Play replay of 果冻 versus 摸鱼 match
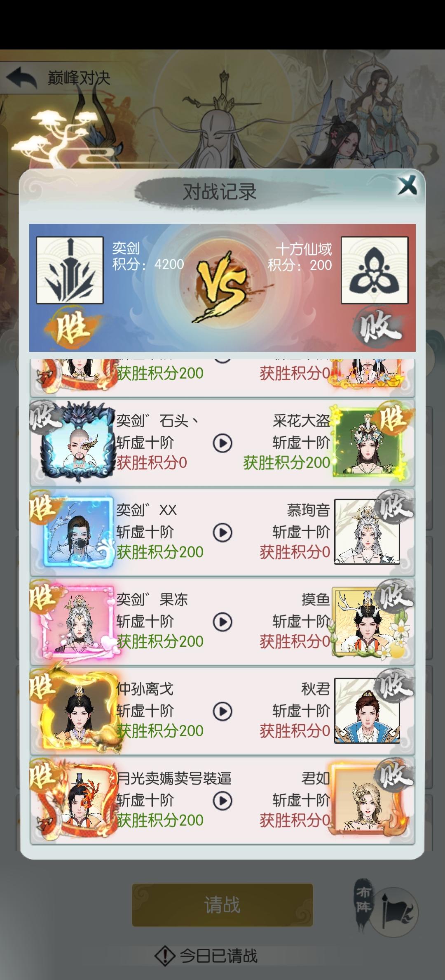445x980 pixels. (222, 622)
